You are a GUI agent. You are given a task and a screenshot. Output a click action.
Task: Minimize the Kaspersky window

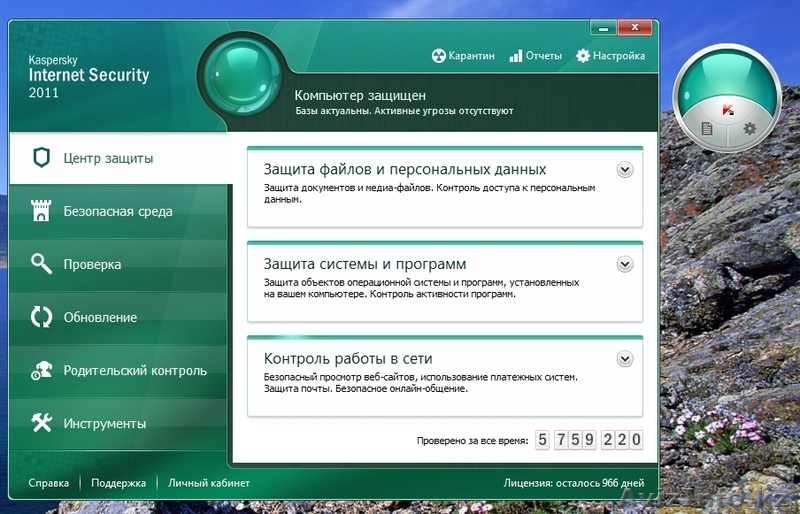(x=604, y=29)
